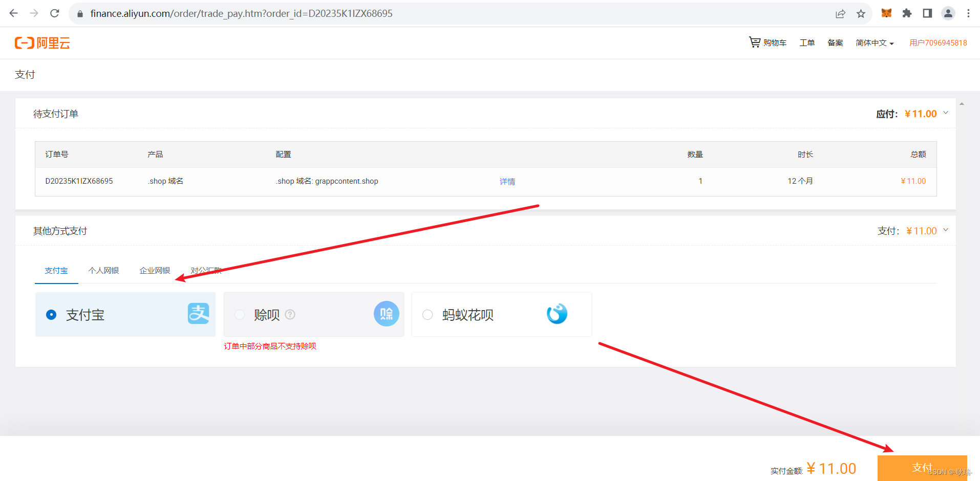This screenshot has height=481, width=980.
Task: Click the 12 个月 duration cell
Action: click(800, 181)
